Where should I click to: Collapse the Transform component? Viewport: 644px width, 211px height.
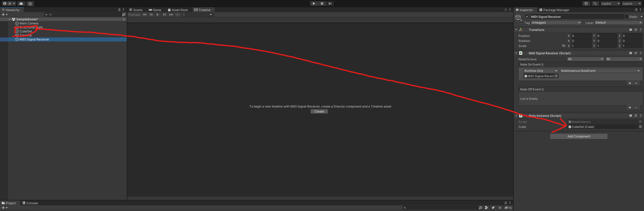pos(516,30)
